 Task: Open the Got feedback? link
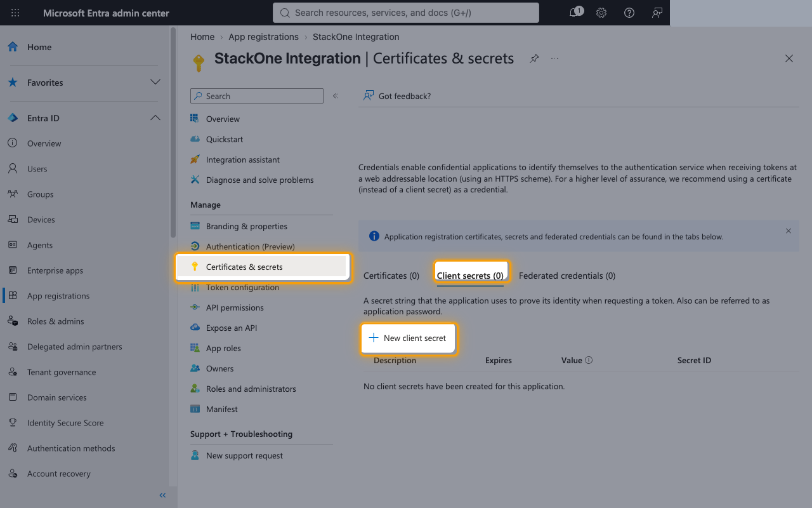(x=397, y=96)
